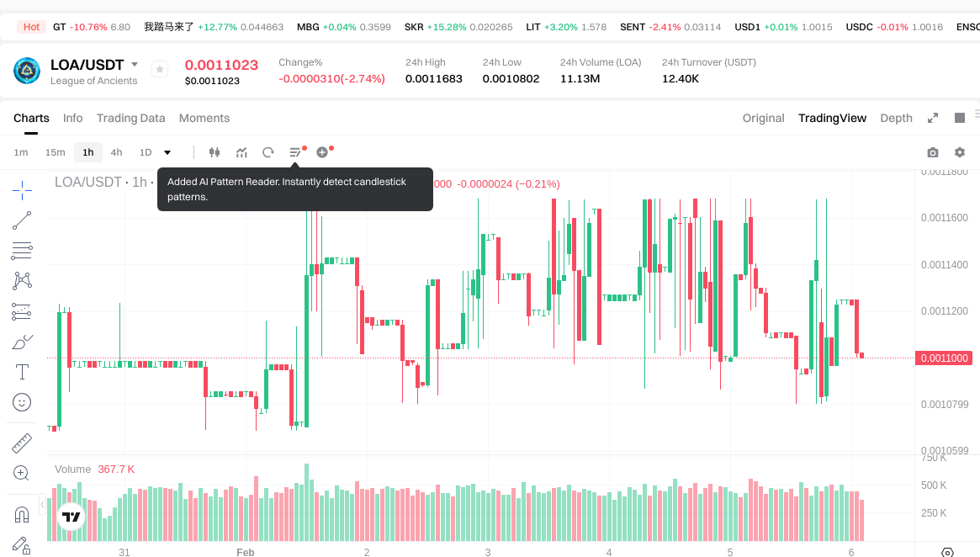The image size is (980, 557).
Task: Expand more time intervals dropdown
Action: [167, 152]
